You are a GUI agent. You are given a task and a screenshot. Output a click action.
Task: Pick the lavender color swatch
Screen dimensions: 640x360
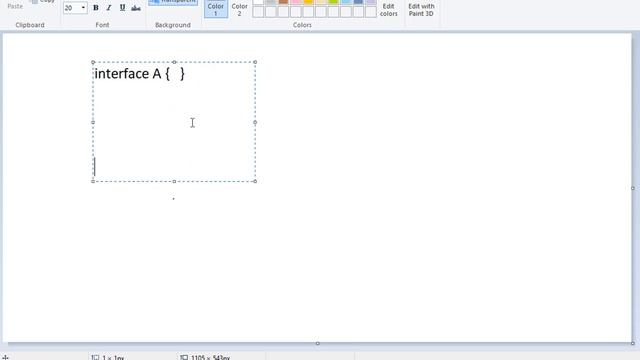click(x=371, y=2)
